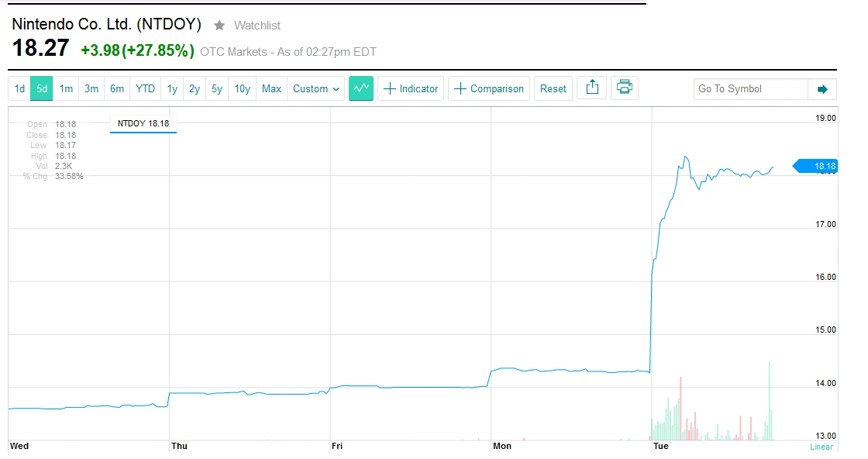View the 5y chart range

[x=217, y=88]
